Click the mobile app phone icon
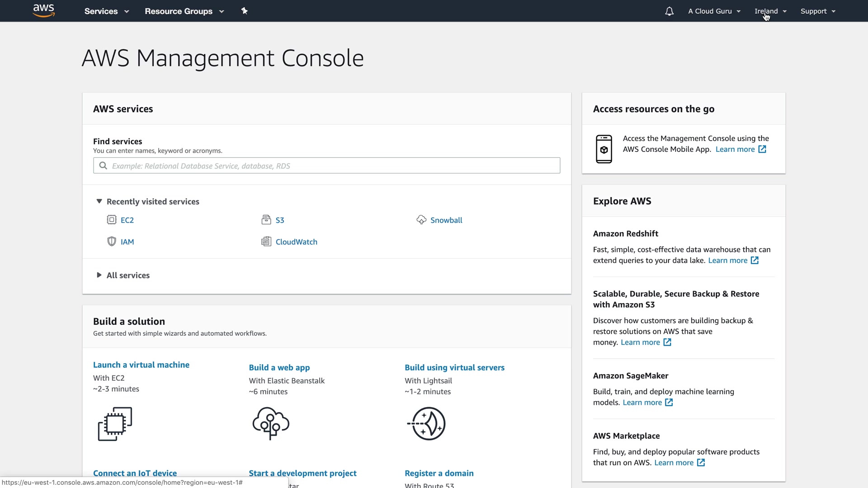868x488 pixels. (604, 149)
